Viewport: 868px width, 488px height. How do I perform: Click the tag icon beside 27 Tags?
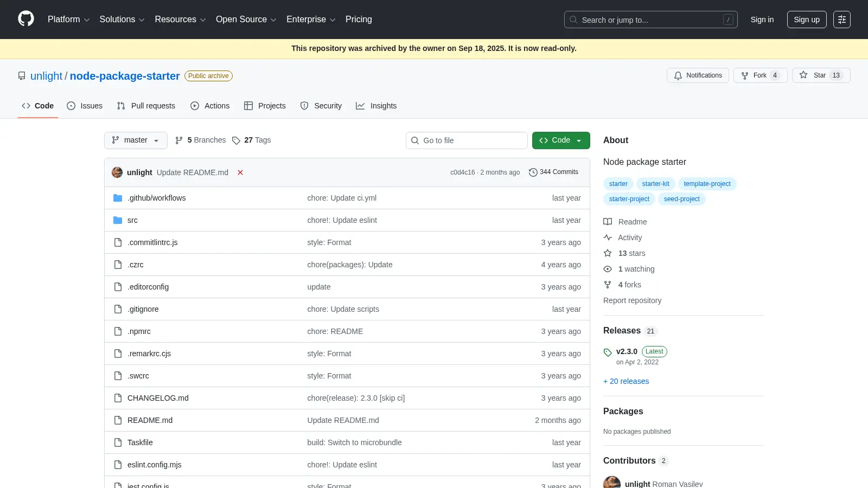tap(236, 140)
